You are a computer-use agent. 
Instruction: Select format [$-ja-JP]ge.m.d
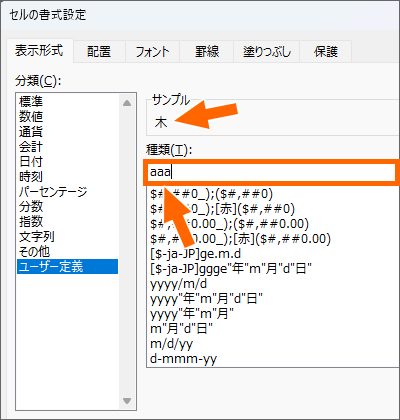click(273, 254)
